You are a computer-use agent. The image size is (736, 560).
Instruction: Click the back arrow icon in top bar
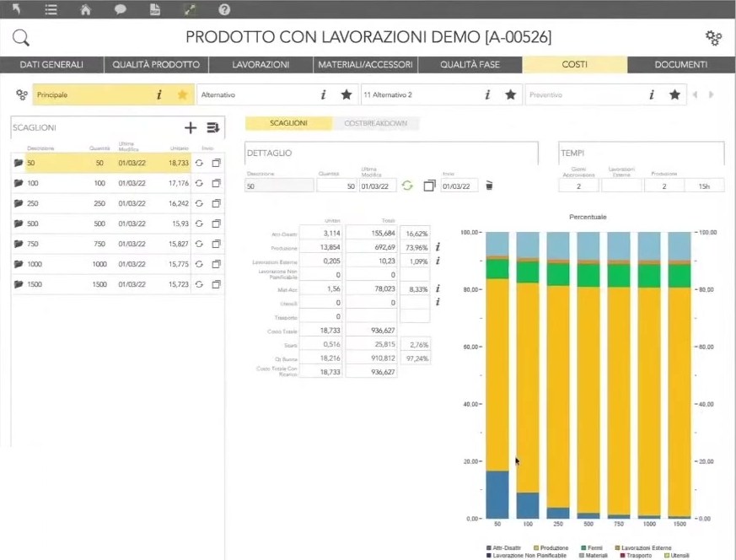pos(16,9)
